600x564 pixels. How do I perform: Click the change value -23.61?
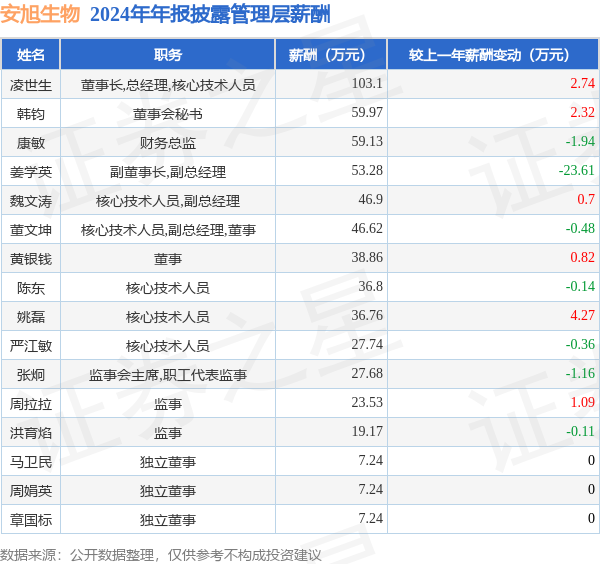577,171
